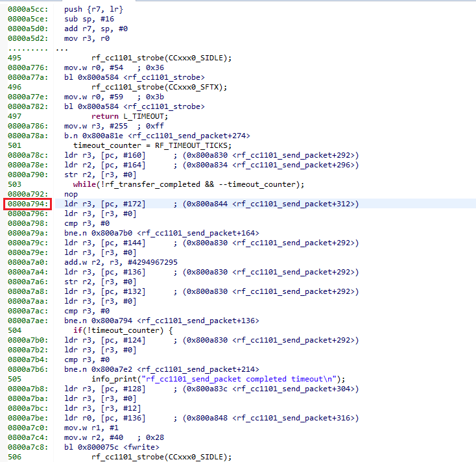Select ldr r3, [pc, #128] instruction
The width and height of the screenshot is (476, 462).
(x=211, y=389)
